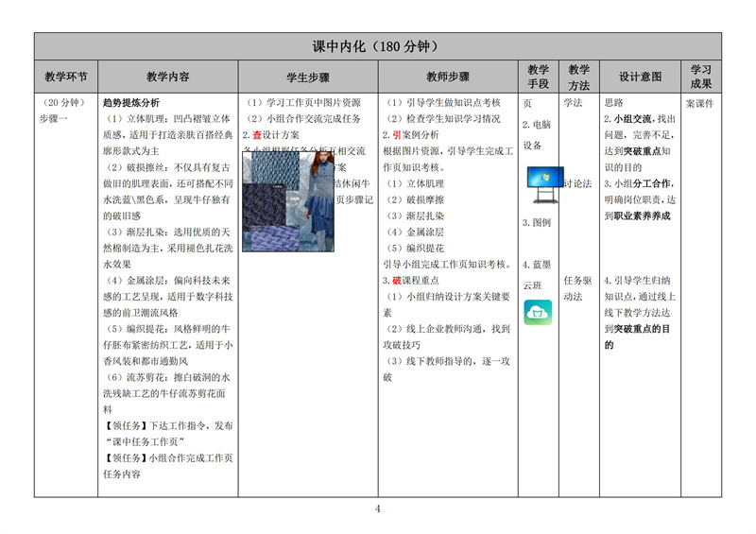
Task: Click the line 2.小组交流，找出
Action: (x=640, y=119)
